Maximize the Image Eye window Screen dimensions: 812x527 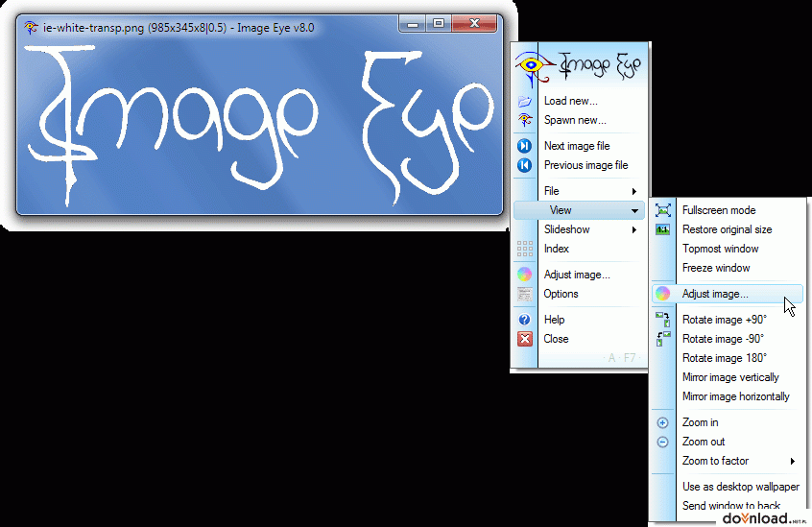[x=439, y=23]
